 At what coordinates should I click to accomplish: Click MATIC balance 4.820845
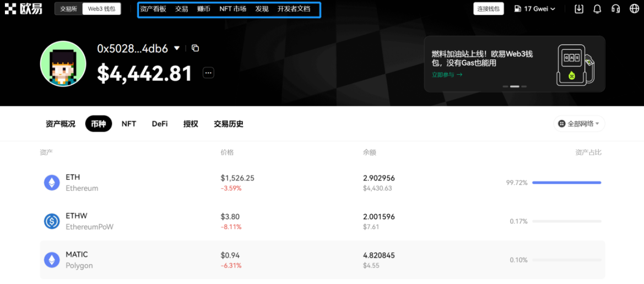point(378,255)
